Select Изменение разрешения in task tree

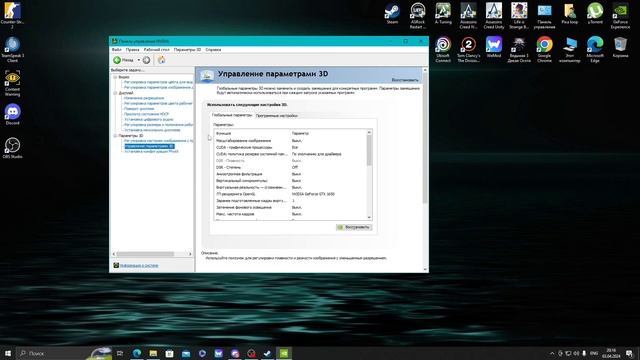coord(144,98)
